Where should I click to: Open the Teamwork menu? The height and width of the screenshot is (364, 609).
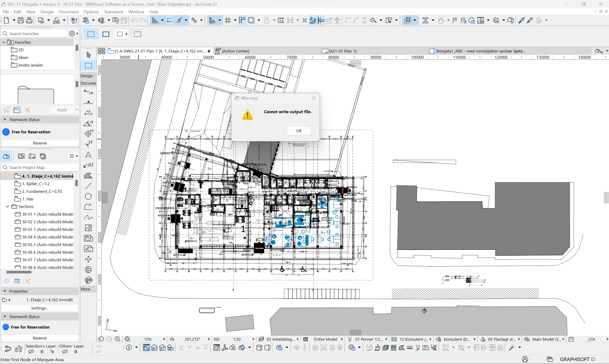(114, 12)
